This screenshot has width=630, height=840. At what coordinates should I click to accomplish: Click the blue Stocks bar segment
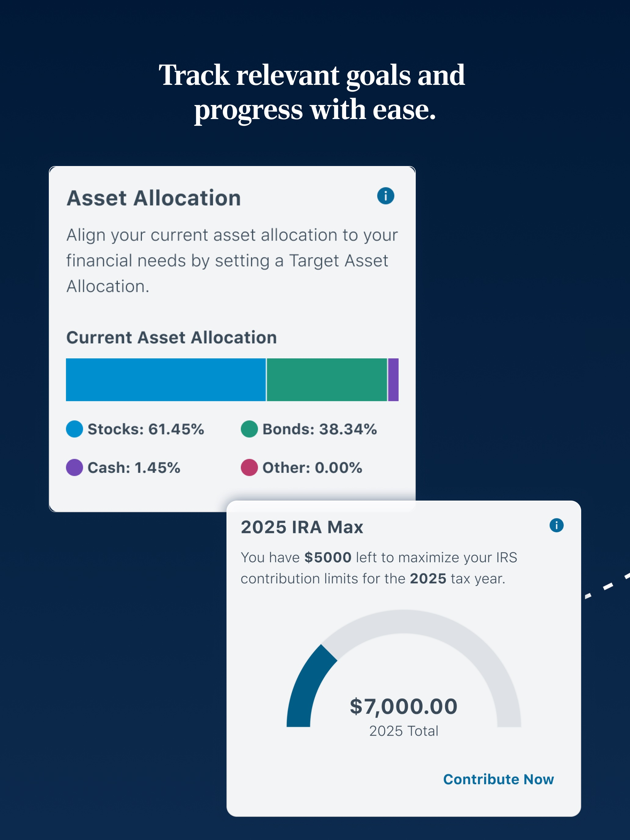pyautogui.click(x=165, y=380)
